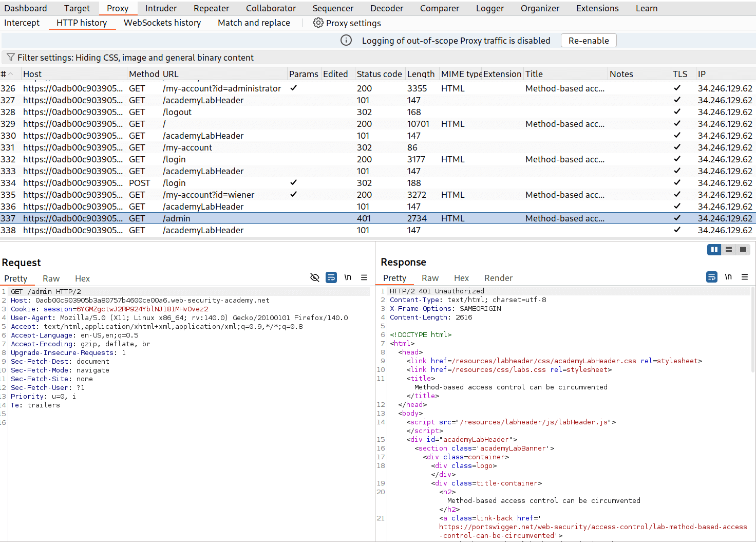
Task: Toggle non-printable characters in the Request editor
Action: pos(348,277)
